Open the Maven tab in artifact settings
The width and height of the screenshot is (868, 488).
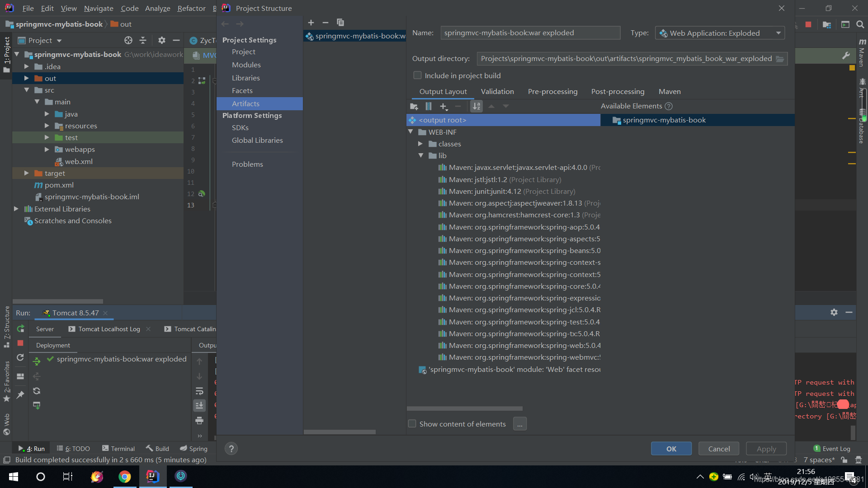[x=670, y=92]
